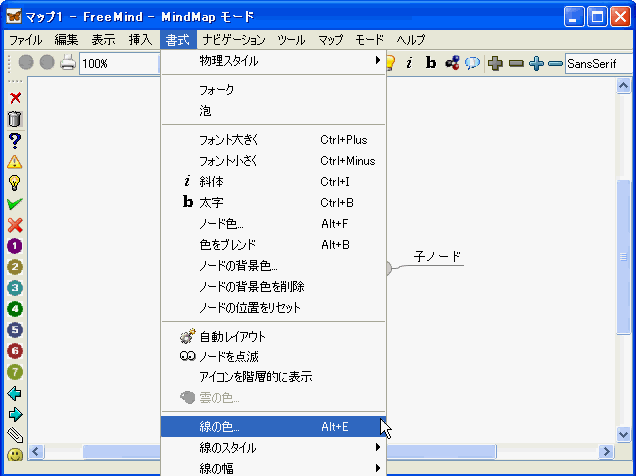Toggle 斜体 italic menu item
The height and width of the screenshot is (476, 636).
pyautogui.click(x=273, y=182)
